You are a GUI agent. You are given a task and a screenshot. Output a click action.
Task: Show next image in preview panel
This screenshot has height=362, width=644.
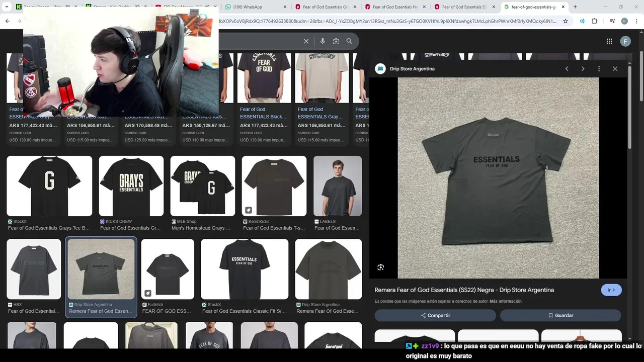coord(583,69)
